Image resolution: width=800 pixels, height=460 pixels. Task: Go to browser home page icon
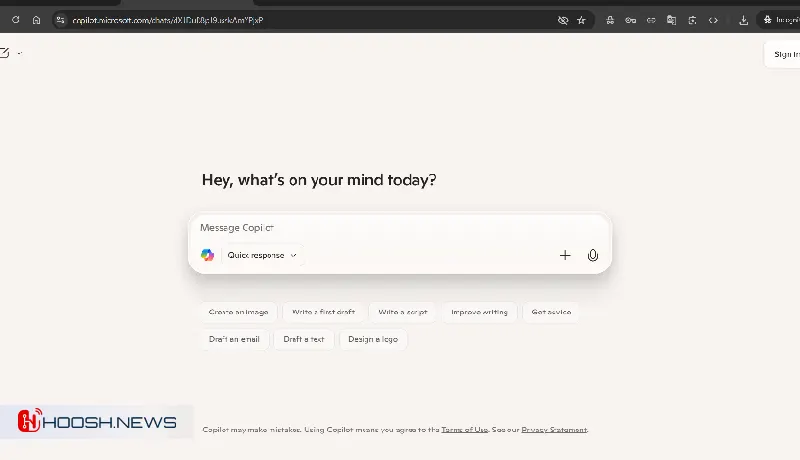[37, 20]
